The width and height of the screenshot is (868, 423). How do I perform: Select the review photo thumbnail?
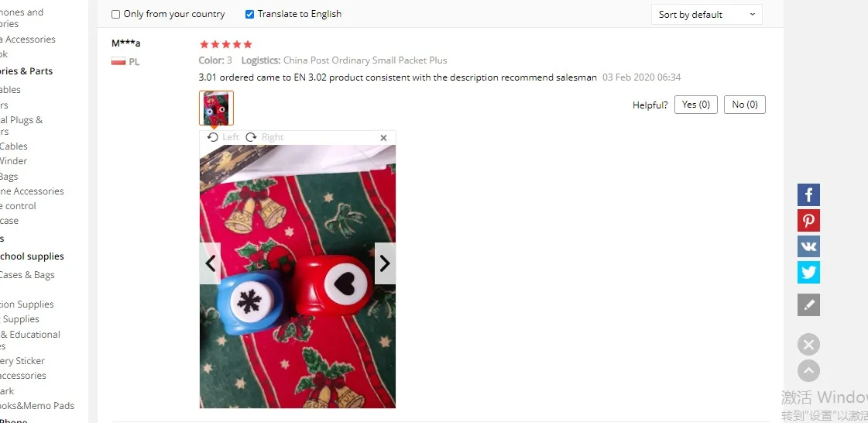217,108
